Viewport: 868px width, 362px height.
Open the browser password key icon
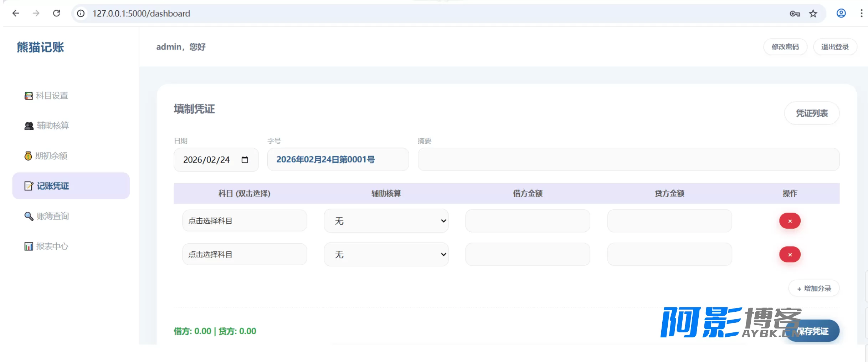[x=795, y=14]
